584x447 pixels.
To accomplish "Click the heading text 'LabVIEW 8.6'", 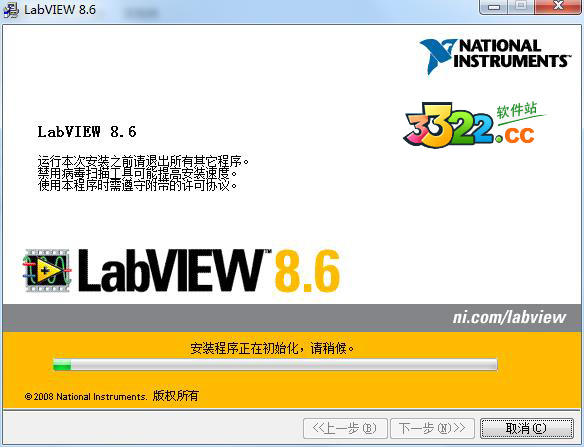I will tap(87, 132).
